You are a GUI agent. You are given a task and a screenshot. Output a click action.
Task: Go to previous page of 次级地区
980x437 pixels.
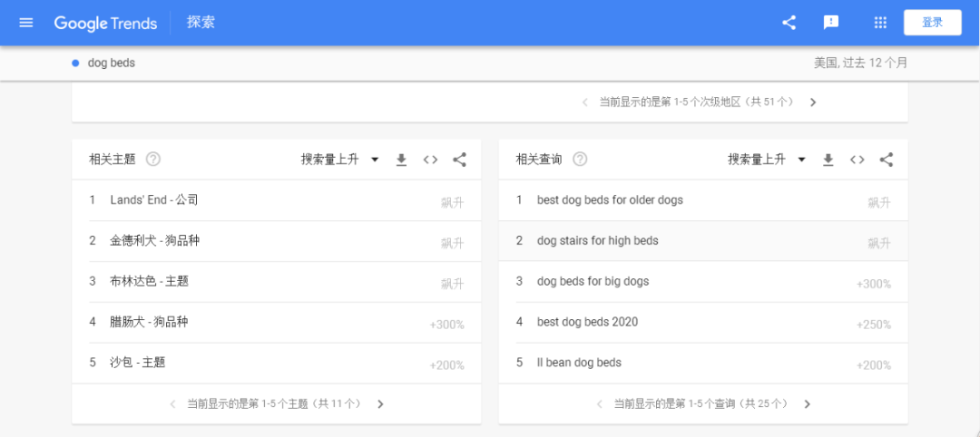click(x=585, y=102)
